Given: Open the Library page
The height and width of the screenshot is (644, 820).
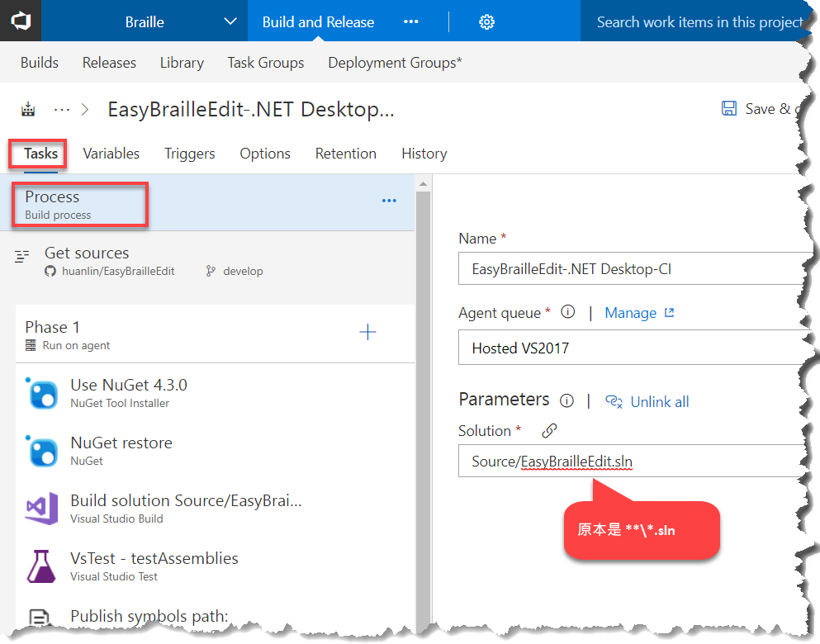Looking at the screenshot, I should pos(182,63).
